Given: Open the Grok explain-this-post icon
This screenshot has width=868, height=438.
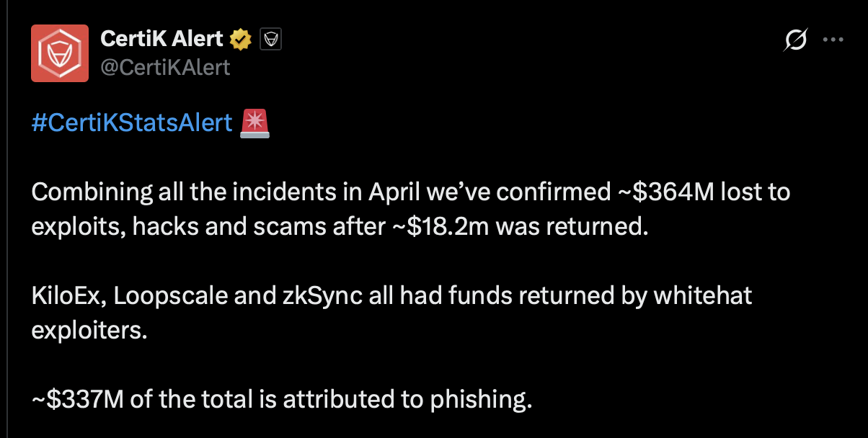Looking at the screenshot, I should [794, 41].
